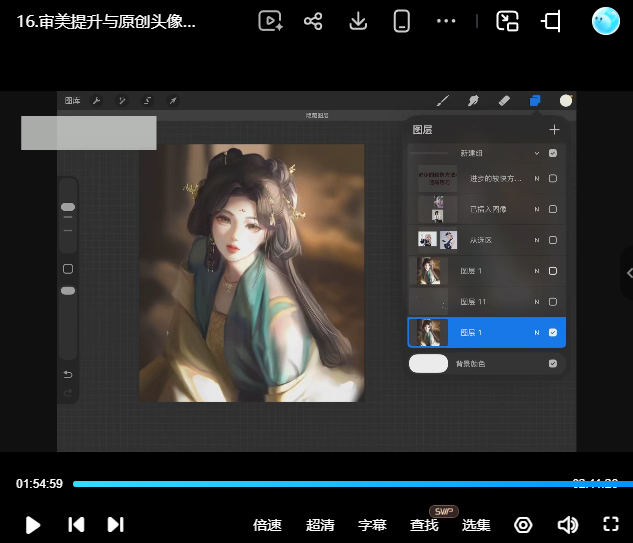This screenshot has height=543, width=633.
Task: Open the more options ellipsis
Action: 446,21
